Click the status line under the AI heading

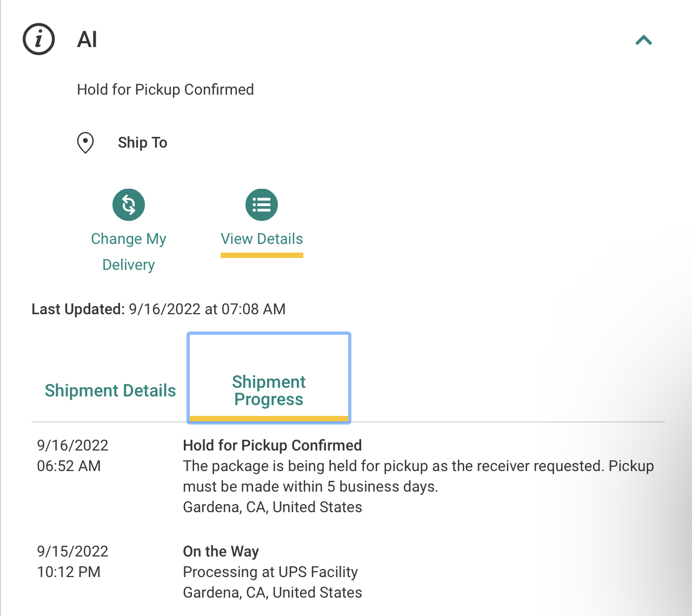165,90
